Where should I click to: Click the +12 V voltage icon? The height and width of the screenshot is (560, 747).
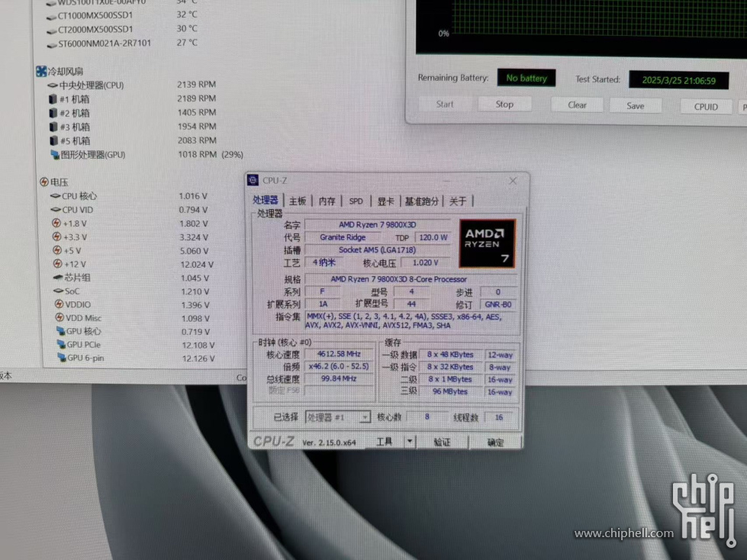[58, 263]
